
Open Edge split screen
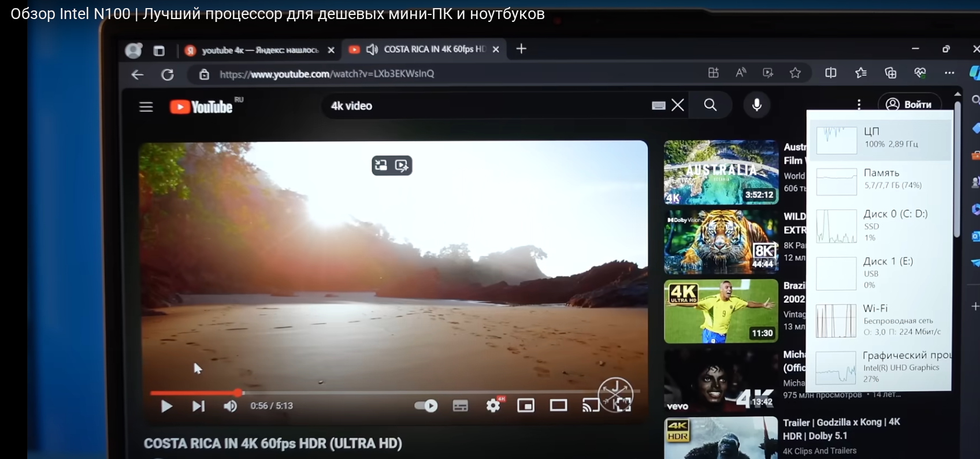[x=831, y=73]
